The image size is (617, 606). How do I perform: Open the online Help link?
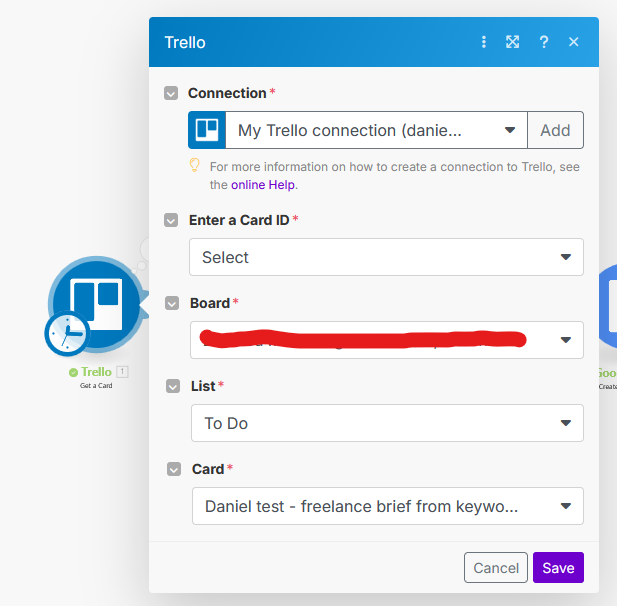[263, 185]
